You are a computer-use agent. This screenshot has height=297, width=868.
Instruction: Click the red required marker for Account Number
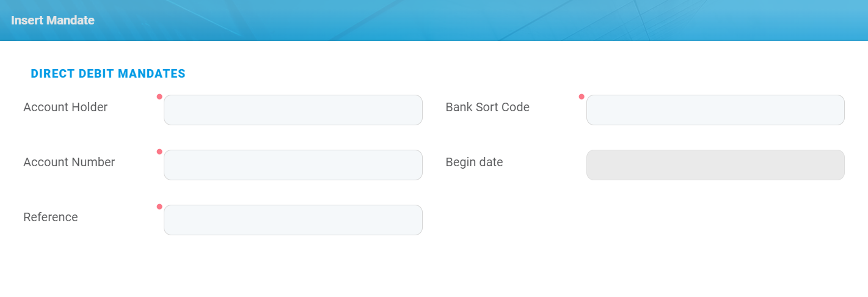[159, 152]
